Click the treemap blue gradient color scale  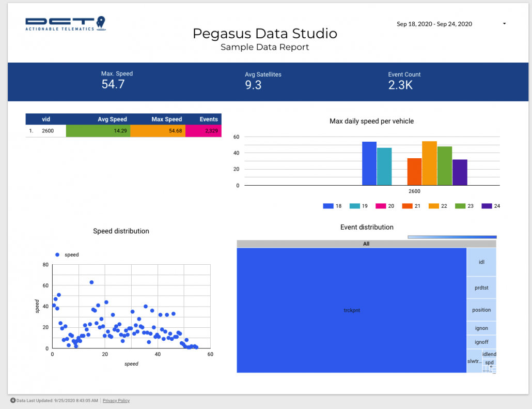[452, 237]
